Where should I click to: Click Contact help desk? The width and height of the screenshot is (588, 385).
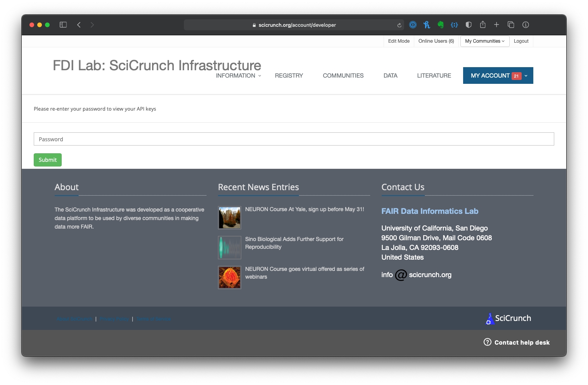517,342
